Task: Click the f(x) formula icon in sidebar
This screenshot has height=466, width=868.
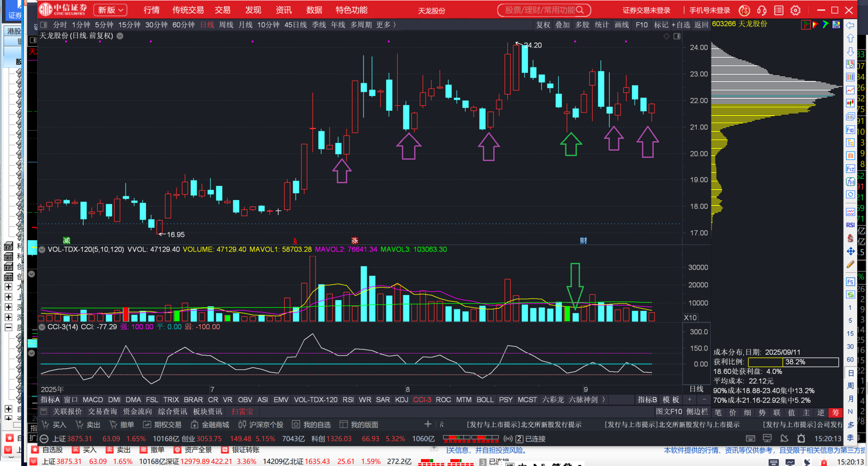Action: pyautogui.click(x=850, y=182)
